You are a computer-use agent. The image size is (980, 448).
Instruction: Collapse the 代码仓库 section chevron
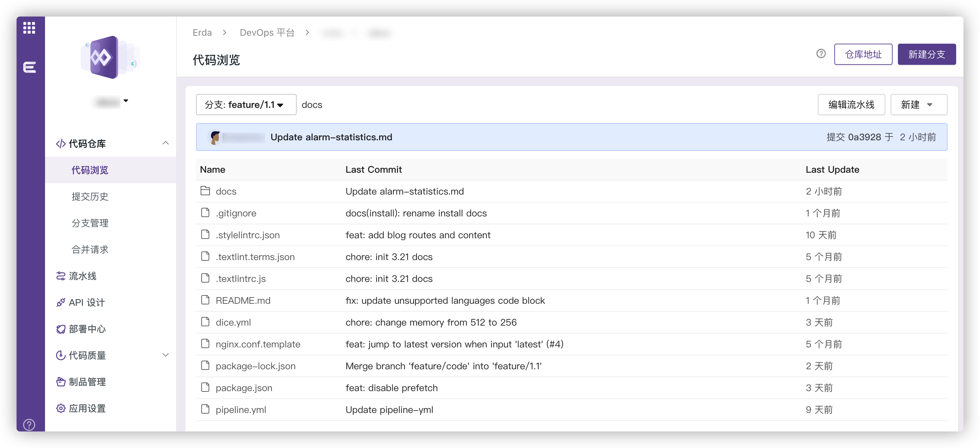coord(166,143)
